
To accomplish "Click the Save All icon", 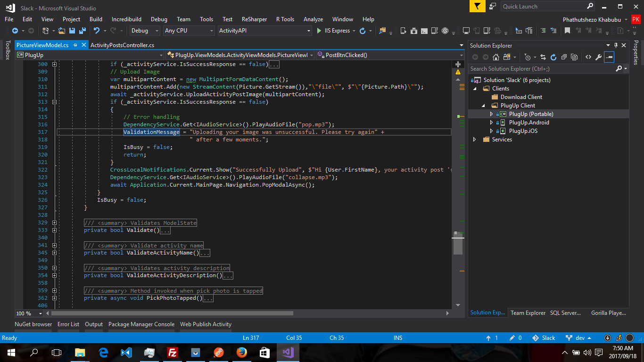I will coord(83,31).
